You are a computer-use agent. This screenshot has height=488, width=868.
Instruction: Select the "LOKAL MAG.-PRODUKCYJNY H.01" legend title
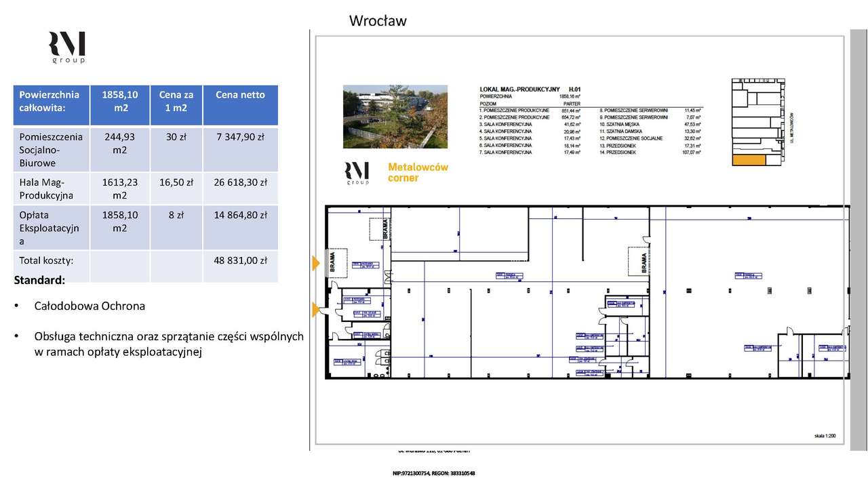530,89
